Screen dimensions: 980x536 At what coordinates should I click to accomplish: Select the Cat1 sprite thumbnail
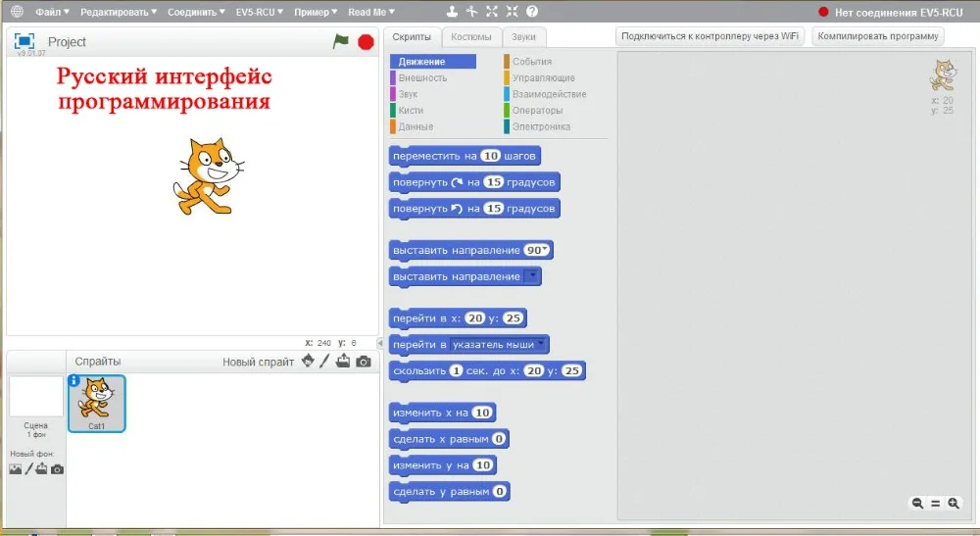97,404
